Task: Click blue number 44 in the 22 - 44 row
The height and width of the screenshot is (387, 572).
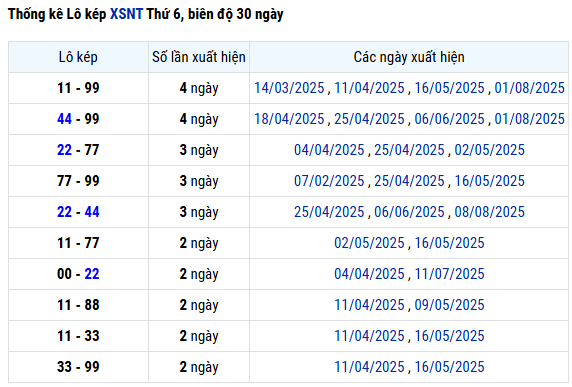Action: click(x=92, y=212)
